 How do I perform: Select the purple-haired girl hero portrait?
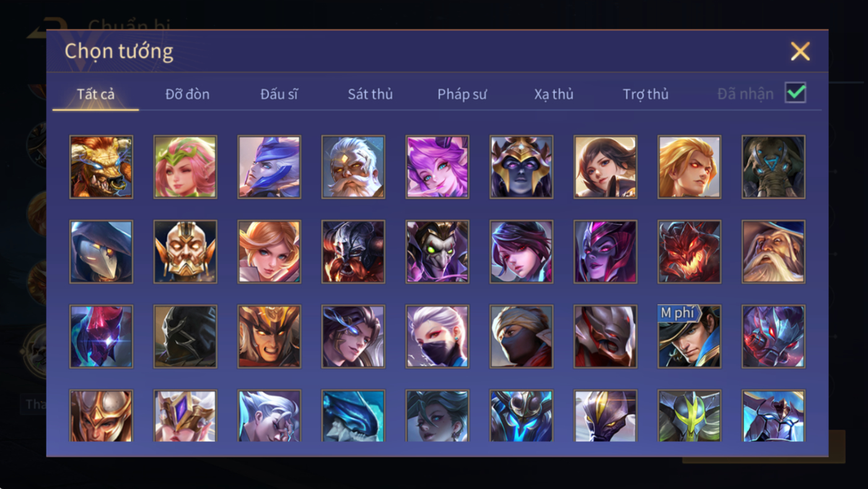(437, 167)
